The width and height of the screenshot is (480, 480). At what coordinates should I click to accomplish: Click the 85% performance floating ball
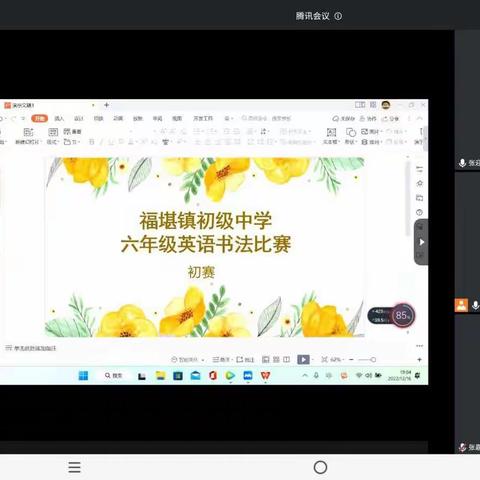[x=403, y=315]
